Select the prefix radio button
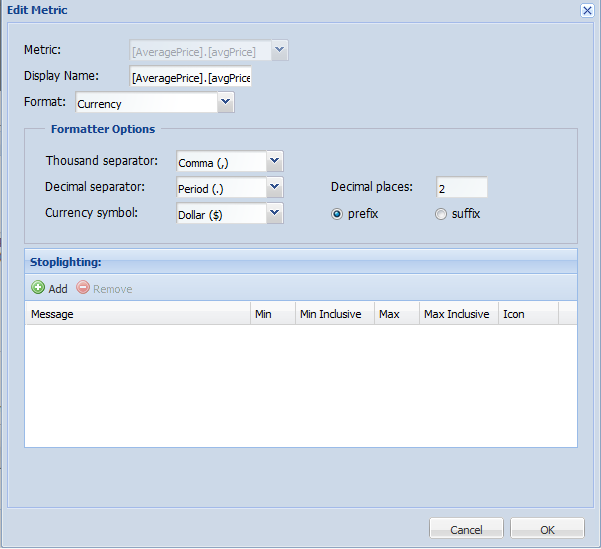The width and height of the screenshot is (601, 549). [337, 214]
